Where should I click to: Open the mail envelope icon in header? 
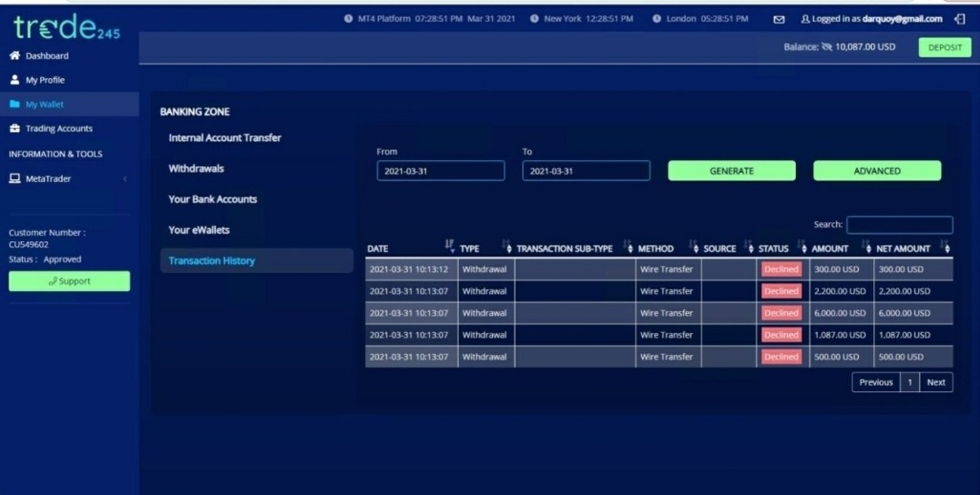779,19
